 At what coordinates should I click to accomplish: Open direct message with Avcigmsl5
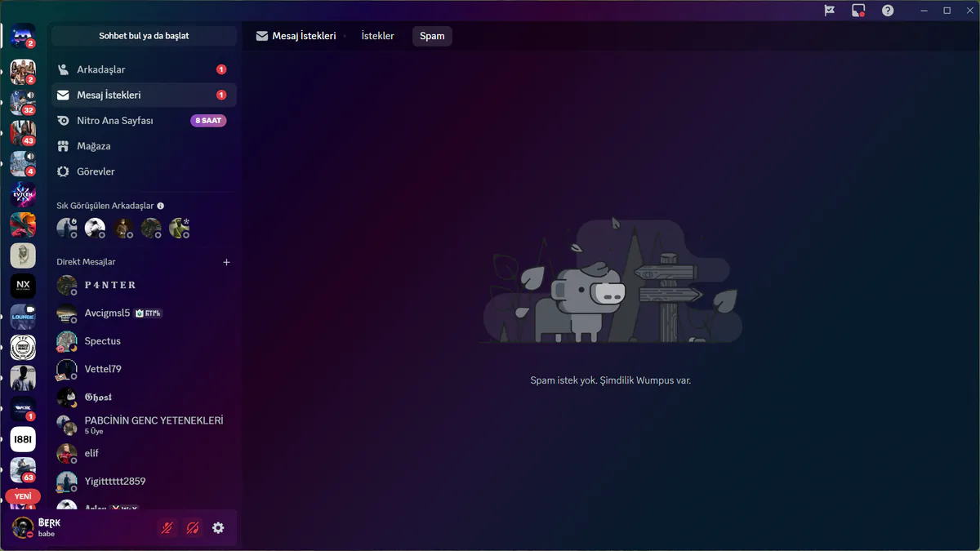(x=144, y=313)
